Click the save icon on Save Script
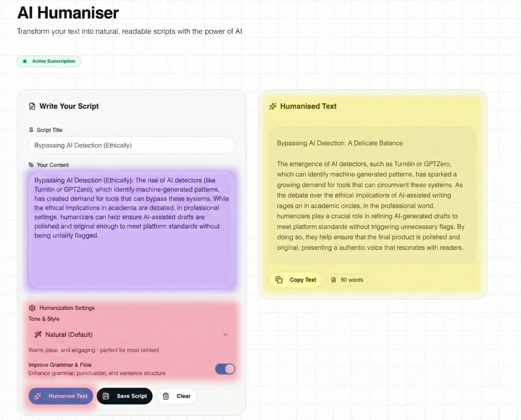This screenshot has height=420, width=521. coord(106,396)
